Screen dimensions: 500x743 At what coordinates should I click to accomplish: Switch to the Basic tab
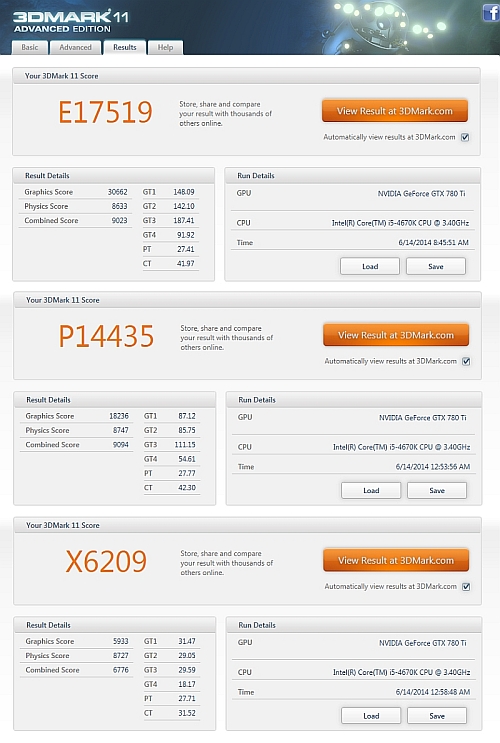click(30, 47)
